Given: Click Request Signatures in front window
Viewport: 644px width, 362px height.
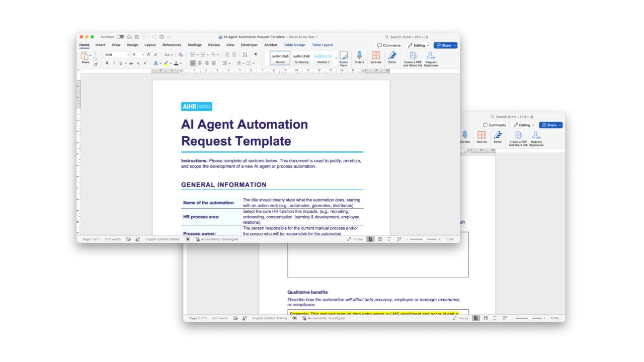Looking at the screenshot, I should tap(431, 59).
